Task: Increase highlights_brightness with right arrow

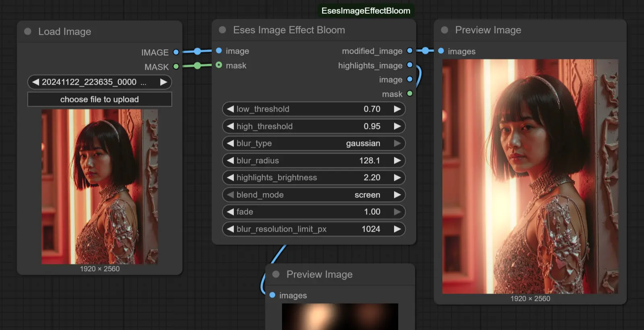Action: click(397, 177)
